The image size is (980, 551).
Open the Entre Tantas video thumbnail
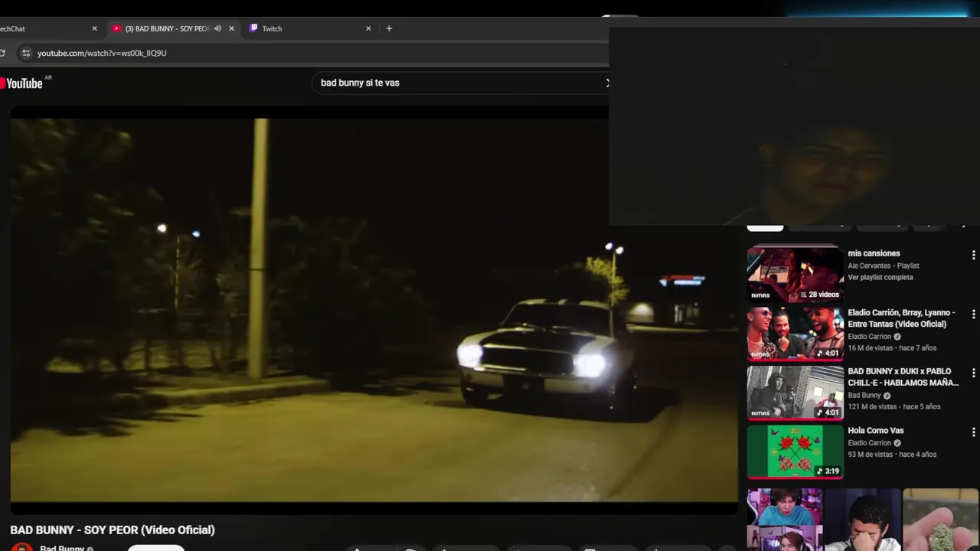[x=795, y=333]
